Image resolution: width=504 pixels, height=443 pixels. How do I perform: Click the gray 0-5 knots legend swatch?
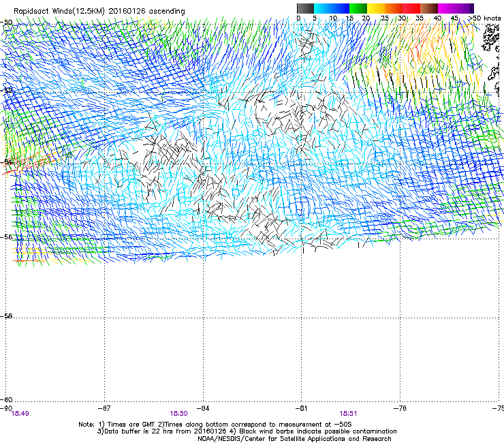[305, 8]
